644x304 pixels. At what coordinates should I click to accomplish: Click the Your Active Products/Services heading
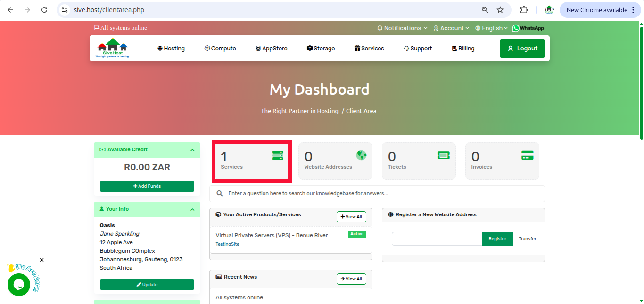pyautogui.click(x=262, y=214)
